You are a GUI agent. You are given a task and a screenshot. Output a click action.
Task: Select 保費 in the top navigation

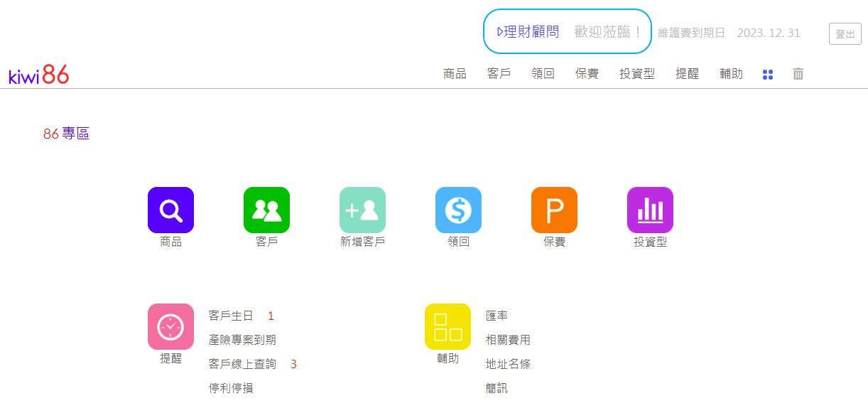pos(587,74)
